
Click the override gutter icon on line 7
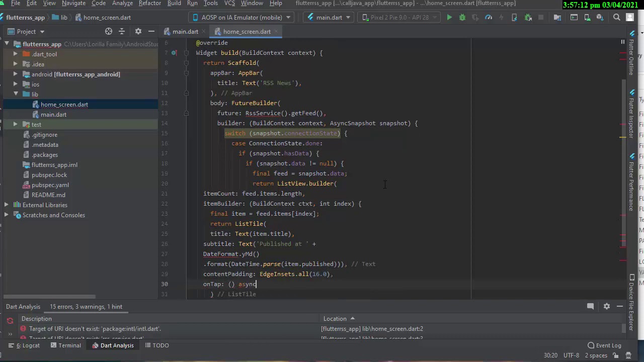pos(174,53)
